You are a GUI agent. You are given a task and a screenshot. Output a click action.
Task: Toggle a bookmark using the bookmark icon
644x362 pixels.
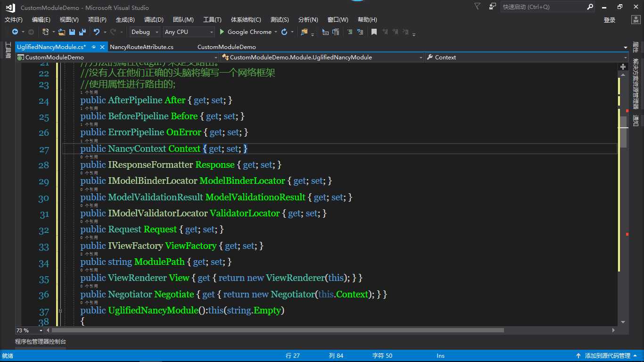[x=374, y=32]
